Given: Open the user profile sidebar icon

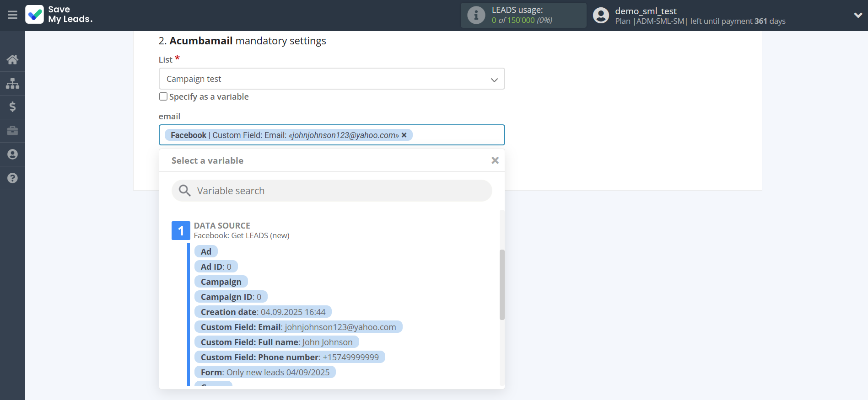Looking at the screenshot, I should 12,155.
